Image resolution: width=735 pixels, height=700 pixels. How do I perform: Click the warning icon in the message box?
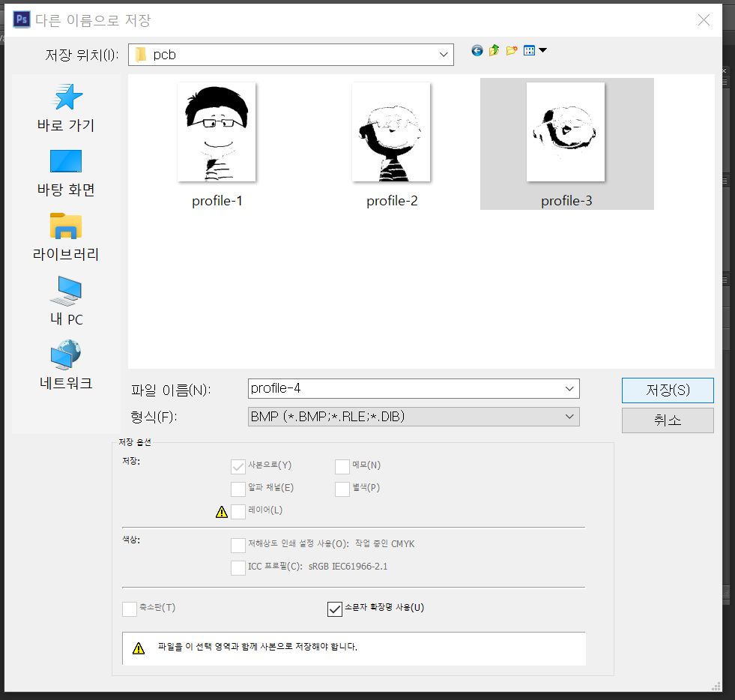click(139, 648)
